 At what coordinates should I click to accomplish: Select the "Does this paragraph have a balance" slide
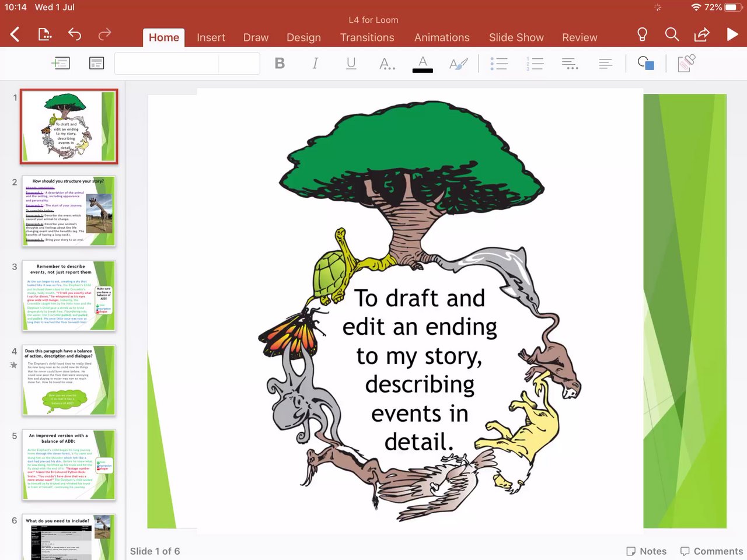69,380
